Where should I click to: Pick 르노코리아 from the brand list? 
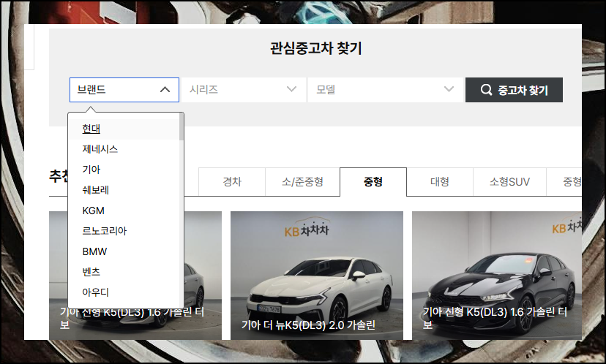124,231
